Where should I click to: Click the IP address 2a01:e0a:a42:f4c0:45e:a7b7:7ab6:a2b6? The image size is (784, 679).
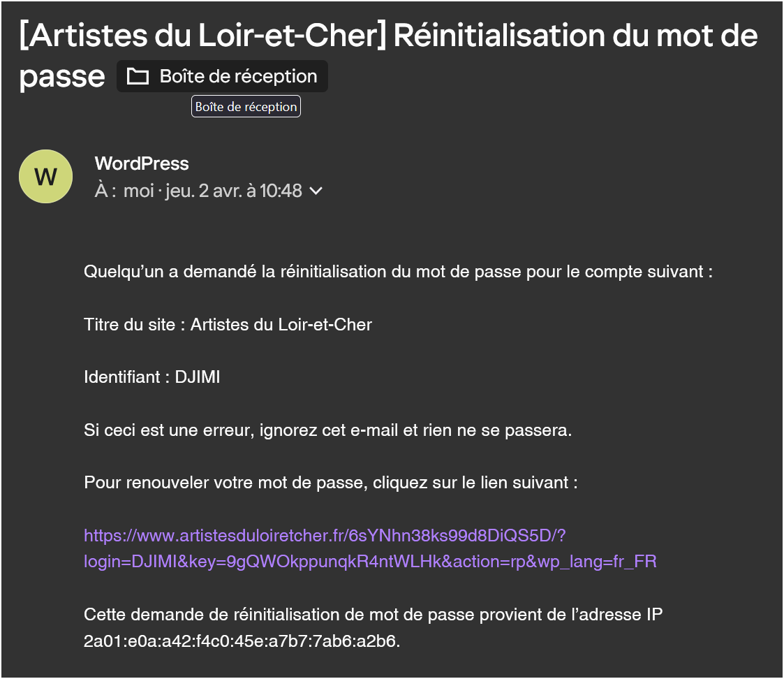[242, 641]
